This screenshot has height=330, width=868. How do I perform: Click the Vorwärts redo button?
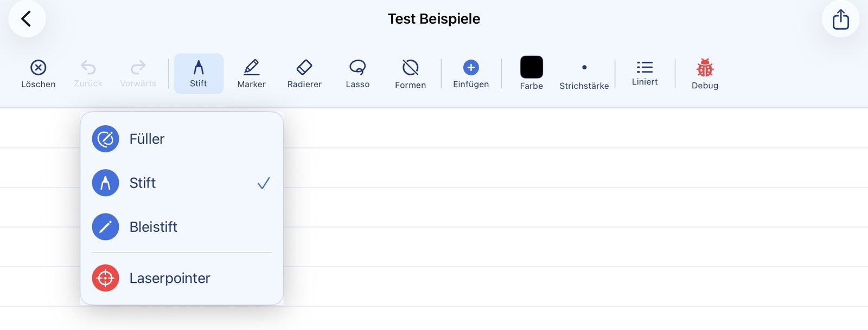pyautogui.click(x=138, y=73)
